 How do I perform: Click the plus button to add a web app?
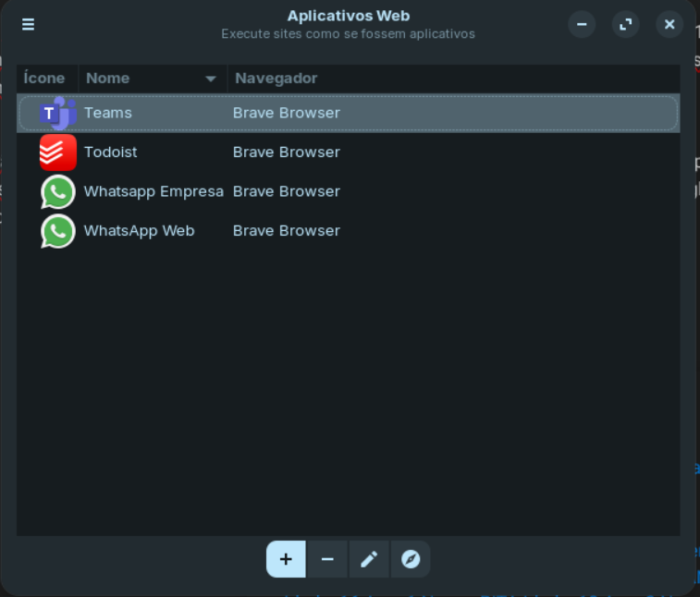pos(286,559)
